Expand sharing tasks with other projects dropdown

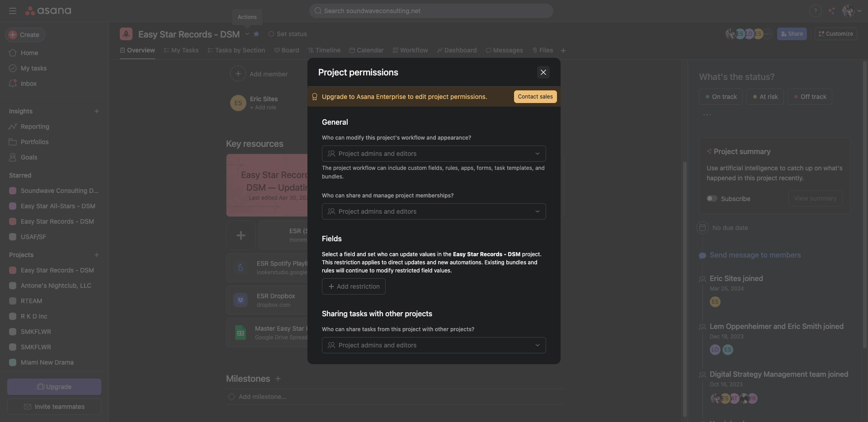(x=434, y=345)
